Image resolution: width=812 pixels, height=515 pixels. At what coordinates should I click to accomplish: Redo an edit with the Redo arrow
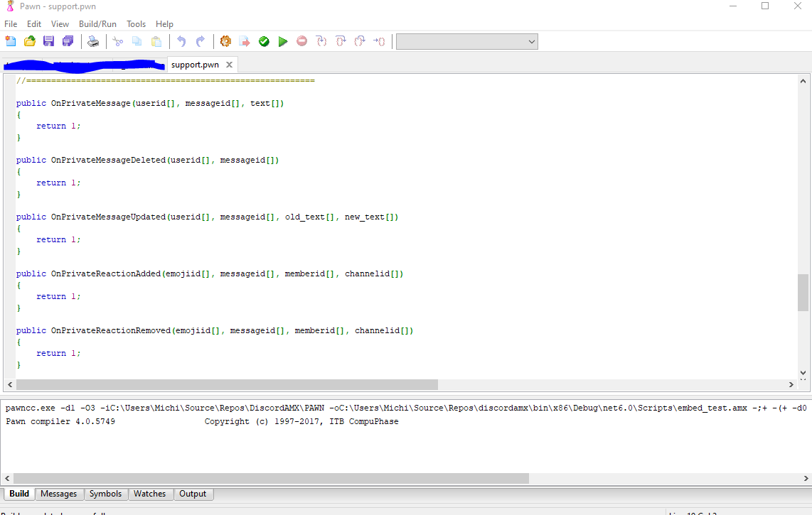click(x=201, y=41)
